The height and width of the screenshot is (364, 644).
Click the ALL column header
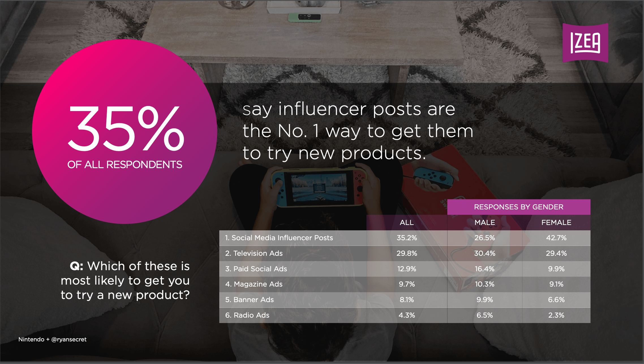click(x=407, y=222)
